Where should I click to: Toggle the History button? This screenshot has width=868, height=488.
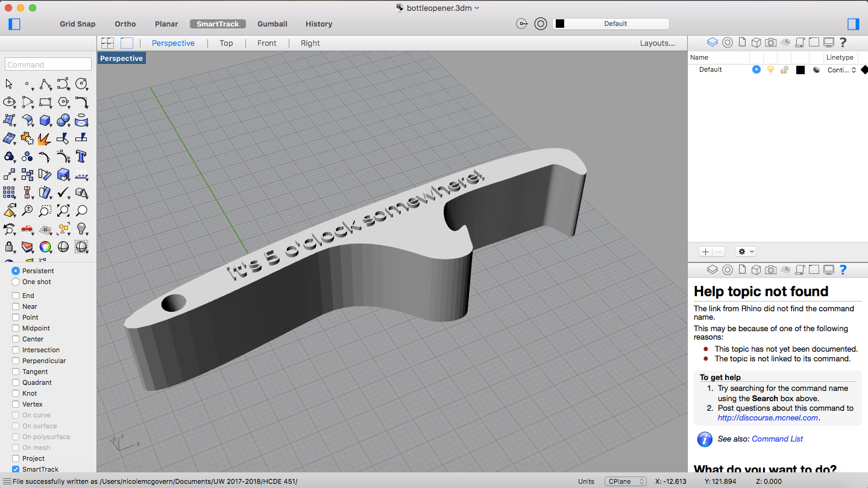pyautogui.click(x=319, y=24)
